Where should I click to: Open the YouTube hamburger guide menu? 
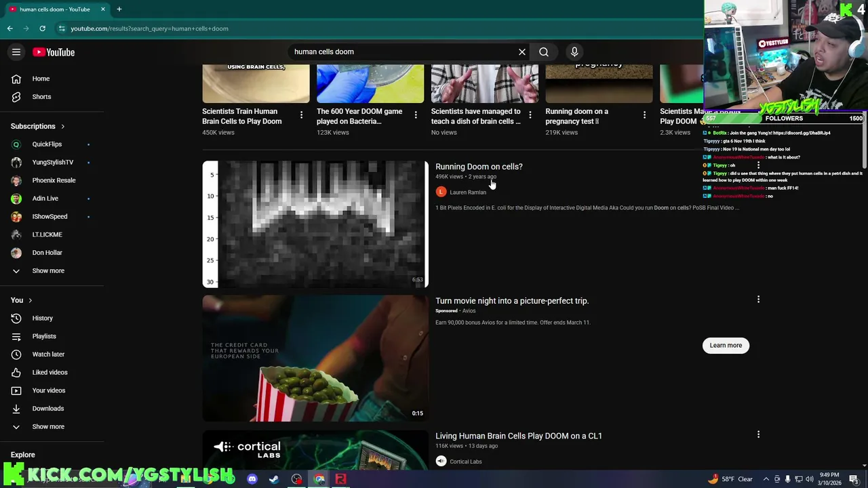click(x=16, y=52)
